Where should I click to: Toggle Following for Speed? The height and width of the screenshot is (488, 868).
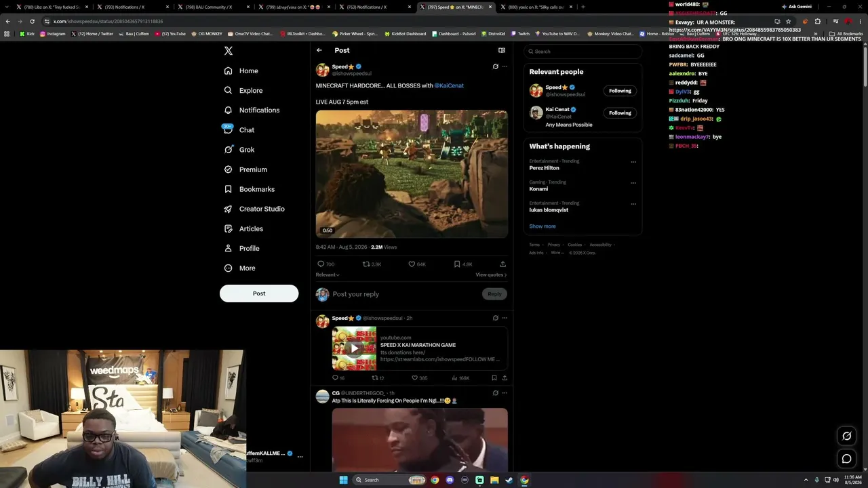620,91
